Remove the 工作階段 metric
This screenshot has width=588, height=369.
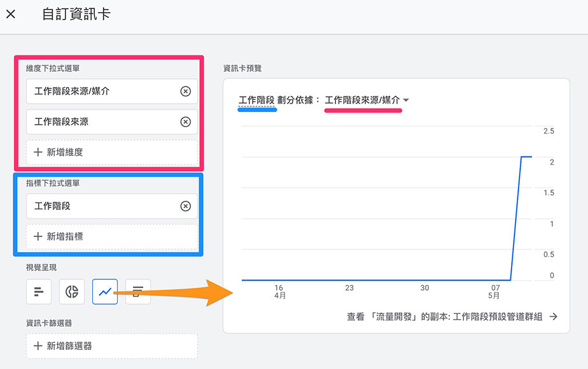(x=185, y=206)
